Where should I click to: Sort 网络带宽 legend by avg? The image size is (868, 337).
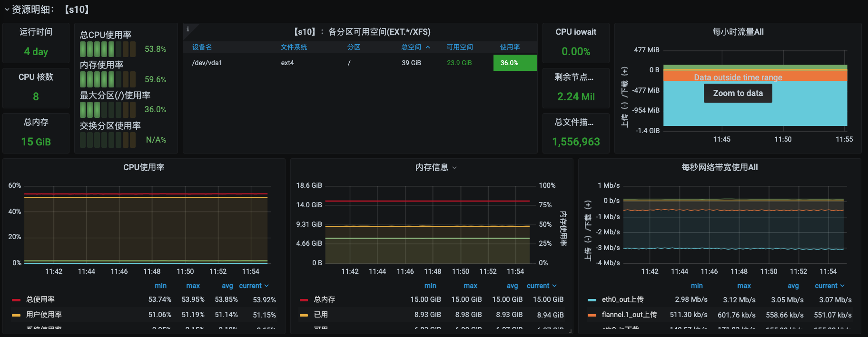point(793,286)
